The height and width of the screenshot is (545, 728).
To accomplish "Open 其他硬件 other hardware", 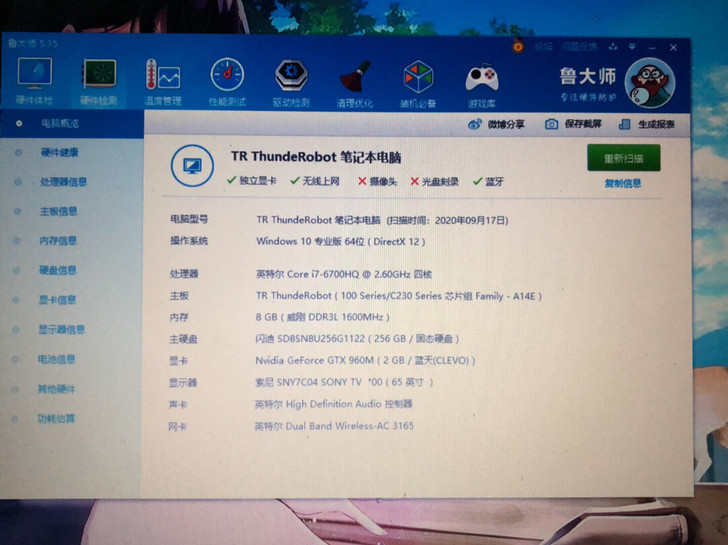I will click(56, 389).
